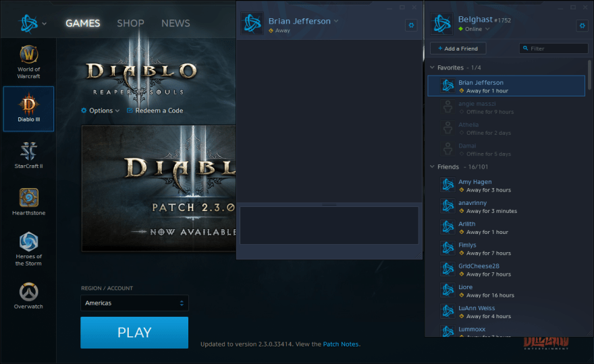
Task: Click Athelia offline avatar
Action: click(x=448, y=128)
